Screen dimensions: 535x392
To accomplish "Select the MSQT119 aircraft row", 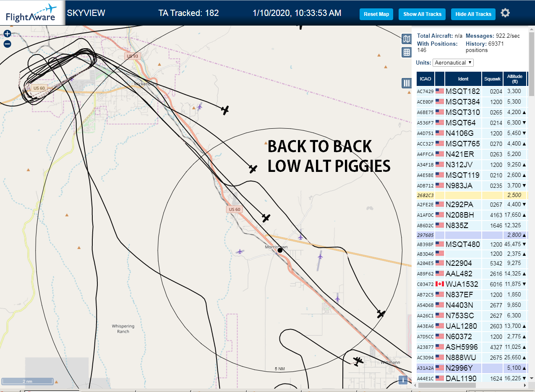I will [472, 175].
